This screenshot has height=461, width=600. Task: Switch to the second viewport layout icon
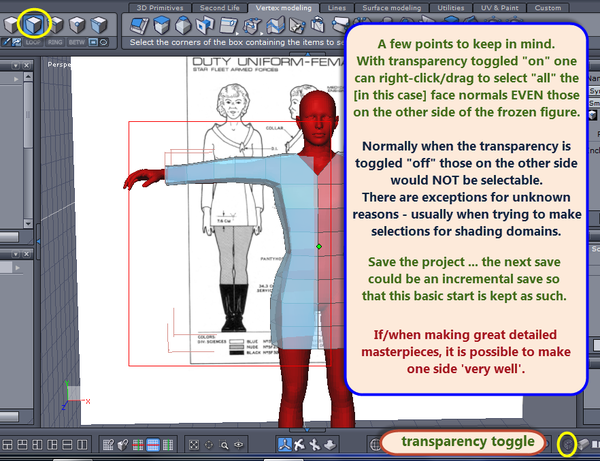click(23, 445)
